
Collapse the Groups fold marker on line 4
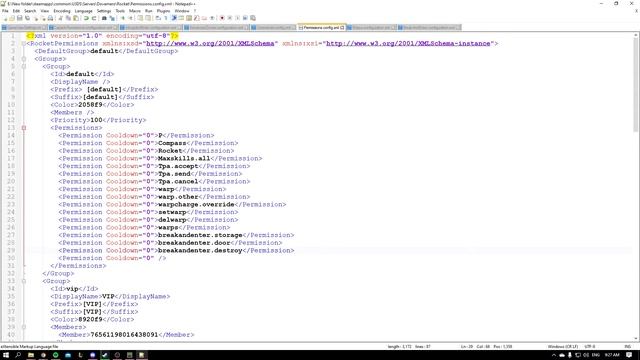click(24, 59)
